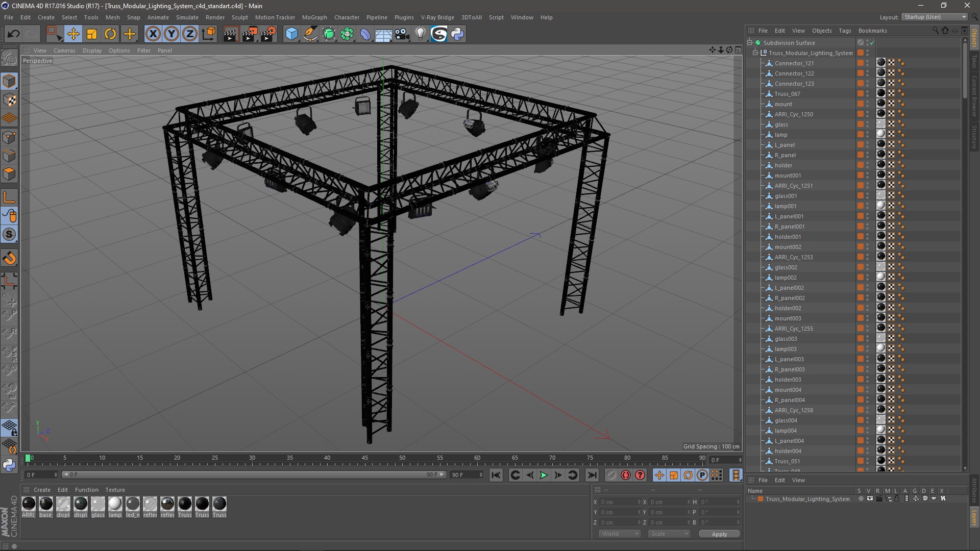Screen dimensions: 980x551
Task: Select Points mode in left palette
Action: [x=9, y=137]
